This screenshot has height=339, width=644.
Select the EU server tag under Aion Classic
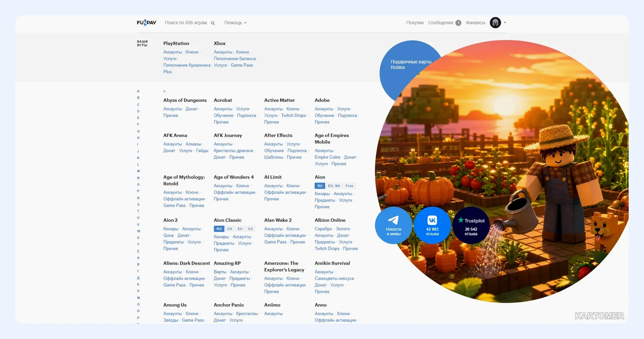point(240,229)
